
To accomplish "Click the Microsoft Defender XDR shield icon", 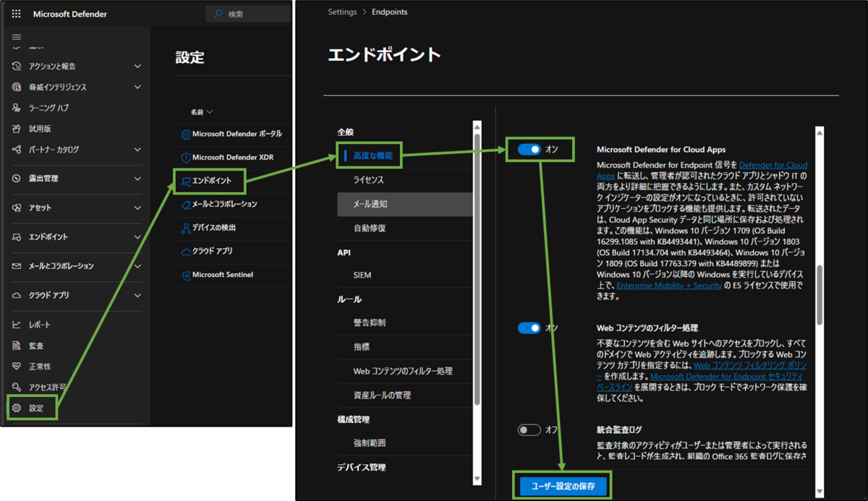I will click(x=186, y=158).
